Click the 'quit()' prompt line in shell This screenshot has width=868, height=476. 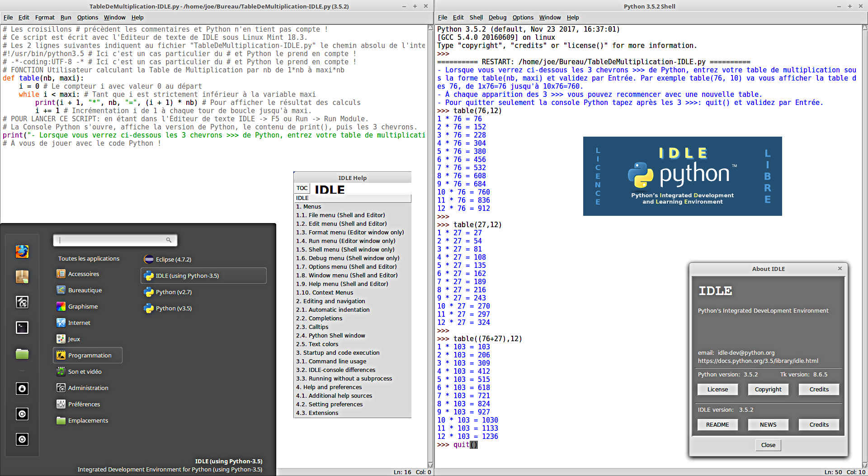point(457,444)
